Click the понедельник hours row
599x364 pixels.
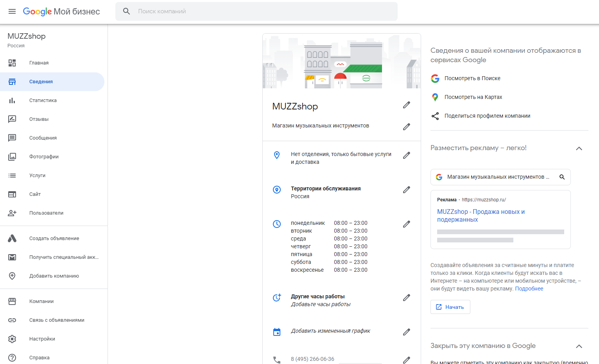coord(329,223)
